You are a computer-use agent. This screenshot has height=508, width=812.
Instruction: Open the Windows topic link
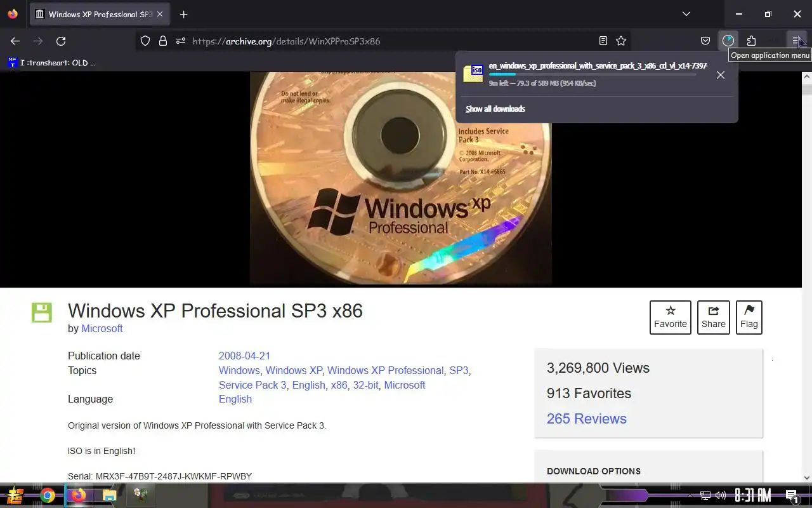coord(239,370)
